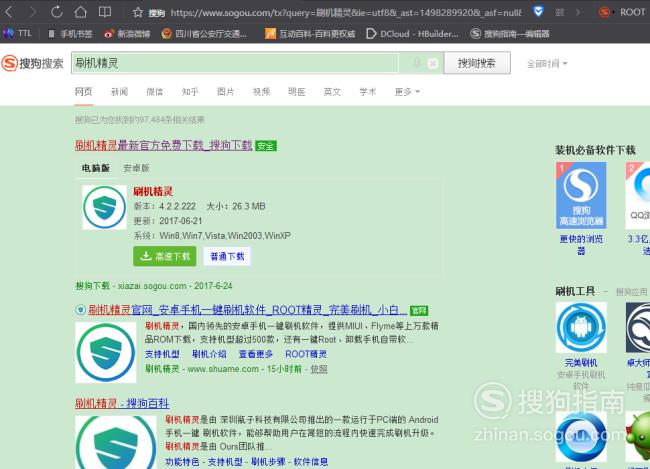650x469 pixels.
Task: Clear the search box with the X icon
Action: pos(432,63)
